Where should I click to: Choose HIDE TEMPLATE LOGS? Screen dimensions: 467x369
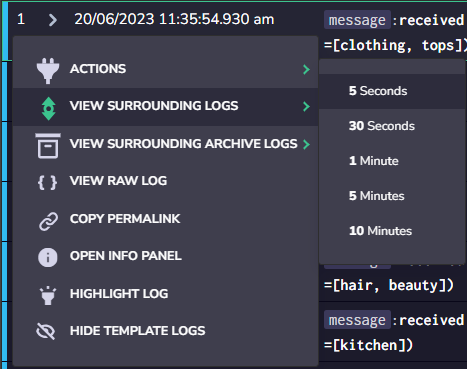165,331
